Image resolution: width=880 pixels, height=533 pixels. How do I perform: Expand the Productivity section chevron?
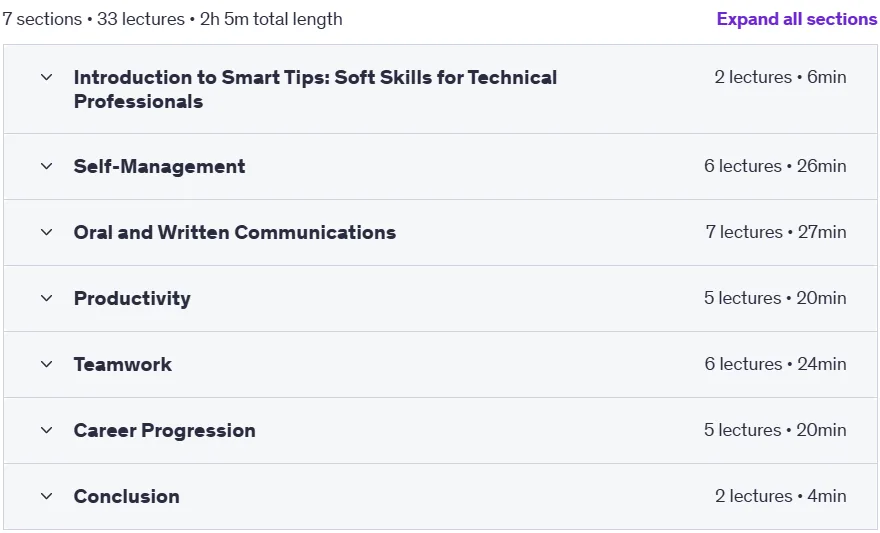tap(47, 298)
